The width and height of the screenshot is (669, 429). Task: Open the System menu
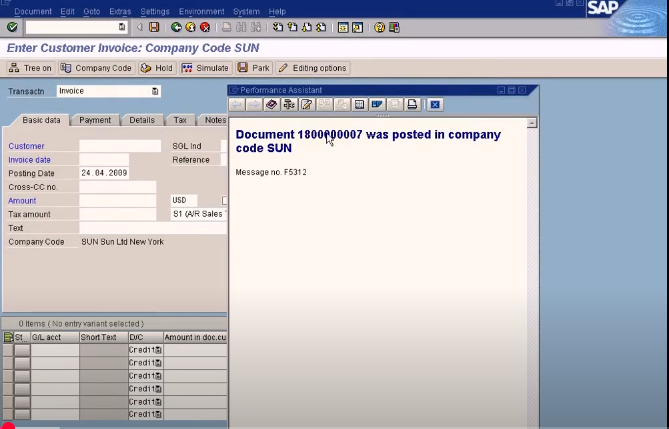[246, 12]
